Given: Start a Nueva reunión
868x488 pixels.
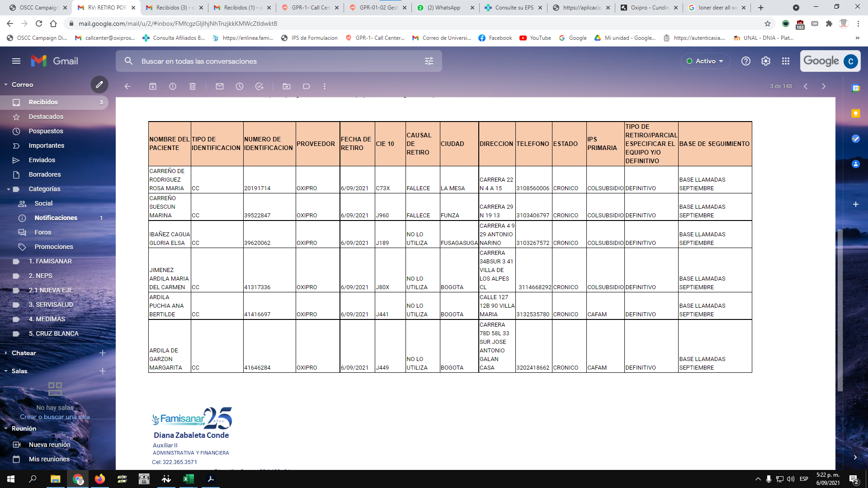Looking at the screenshot, I should point(50,445).
